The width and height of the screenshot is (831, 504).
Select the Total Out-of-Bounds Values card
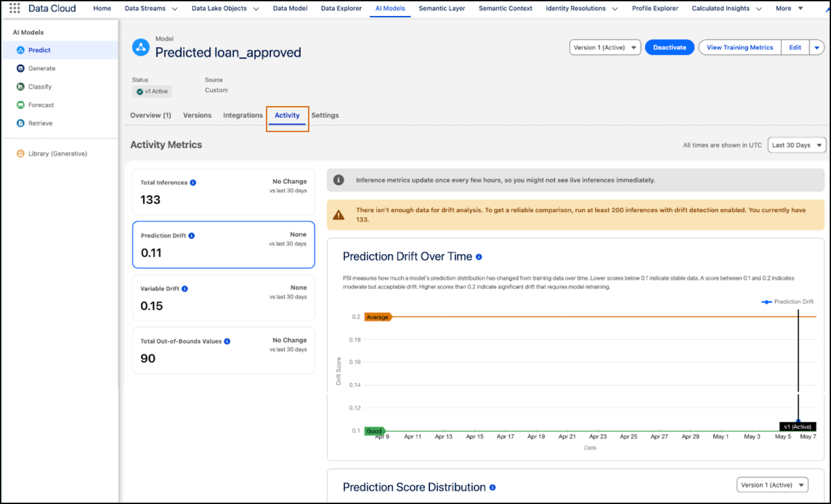pyautogui.click(x=224, y=350)
